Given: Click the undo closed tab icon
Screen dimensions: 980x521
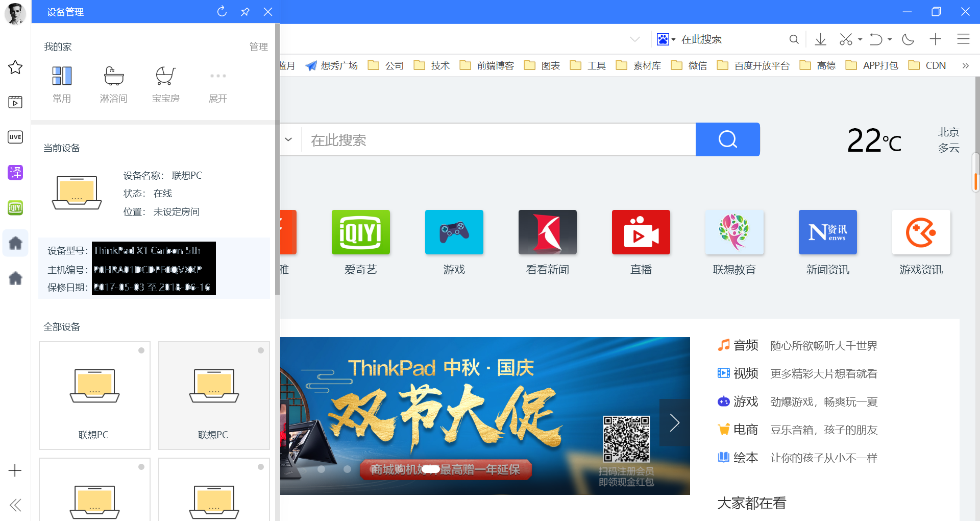Looking at the screenshot, I should click(x=876, y=39).
